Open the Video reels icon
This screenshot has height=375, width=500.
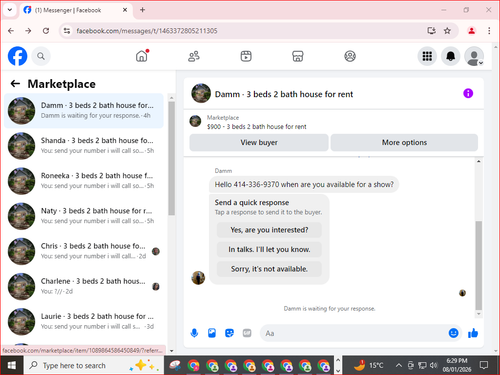tap(246, 56)
